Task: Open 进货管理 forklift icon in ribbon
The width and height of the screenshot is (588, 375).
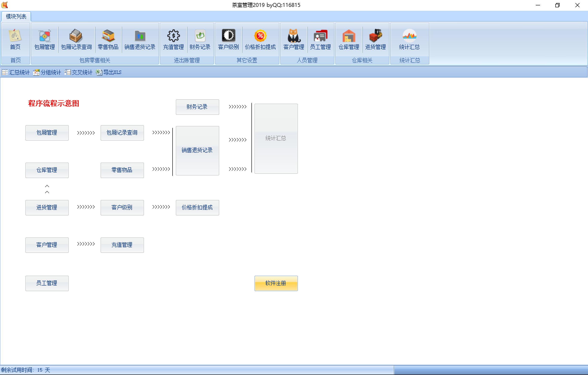Action: click(x=375, y=39)
